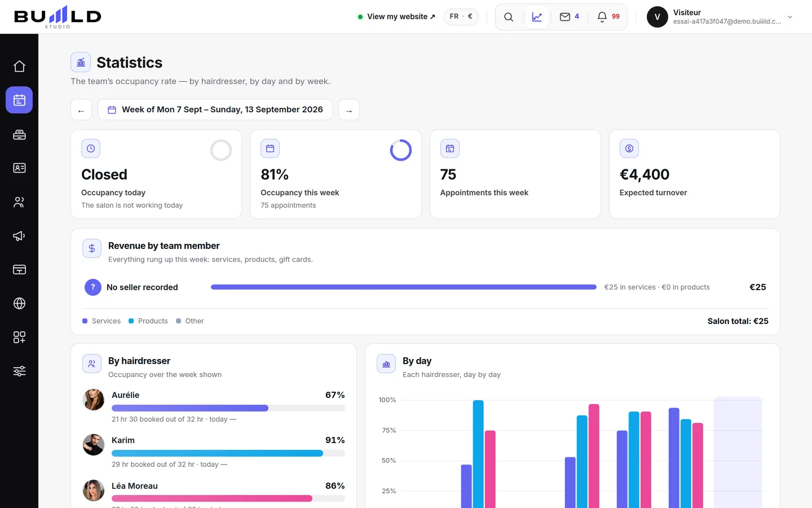Viewport: 812px width, 508px height.
Task: Click Léa Moreau's occupancy progress bar
Action: click(x=228, y=498)
